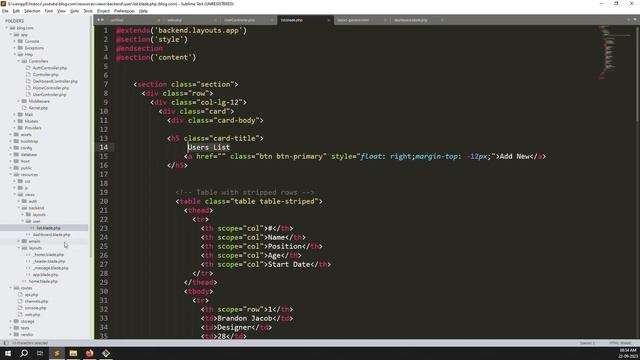The height and width of the screenshot is (360, 640).
Task: Open DashboardController.php from the sidebar
Action: [x=55, y=81]
